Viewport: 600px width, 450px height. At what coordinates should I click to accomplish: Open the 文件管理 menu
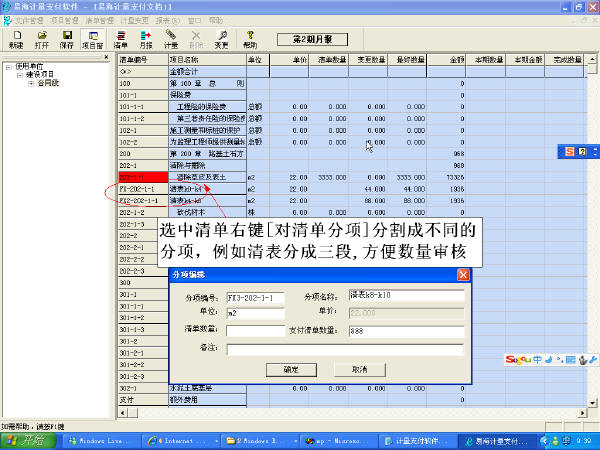coord(30,19)
